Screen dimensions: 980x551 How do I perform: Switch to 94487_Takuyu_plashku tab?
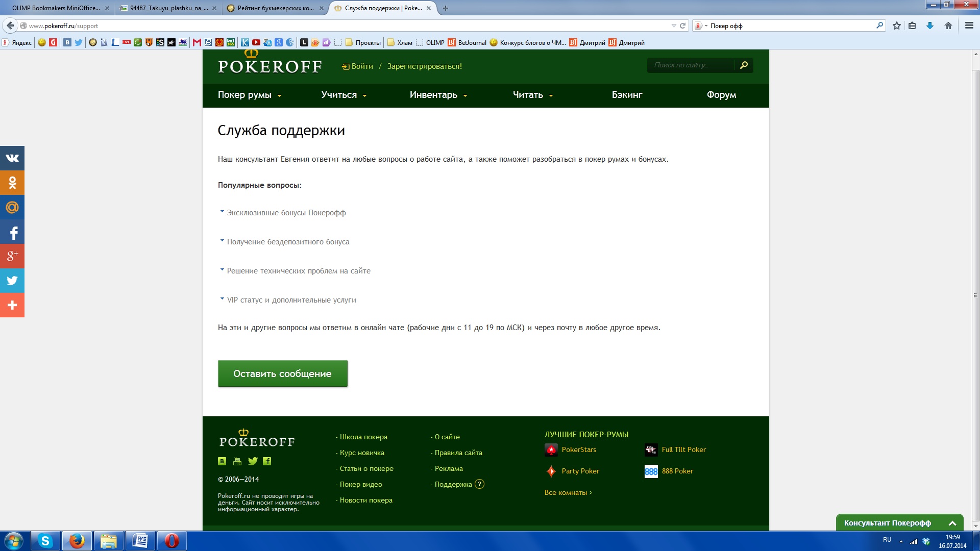[x=168, y=8]
